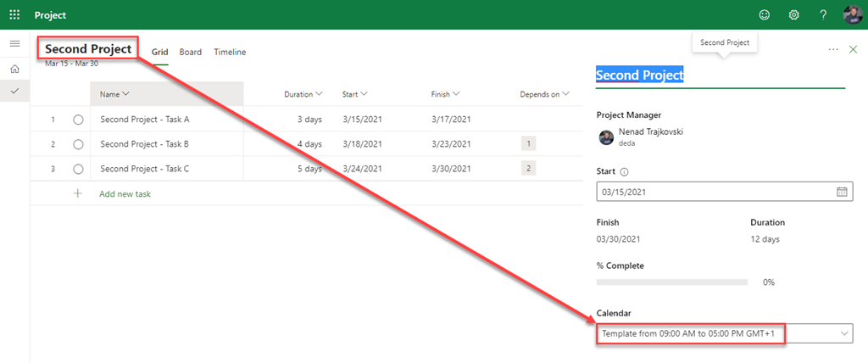868x363 pixels.
Task: Open the app launcher waffle icon
Action: coord(14,15)
